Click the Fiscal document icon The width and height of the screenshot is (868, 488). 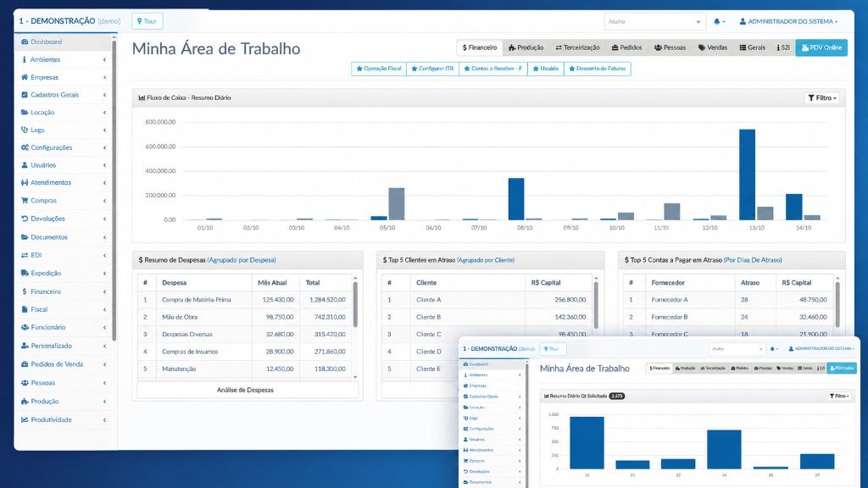tap(25, 309)
